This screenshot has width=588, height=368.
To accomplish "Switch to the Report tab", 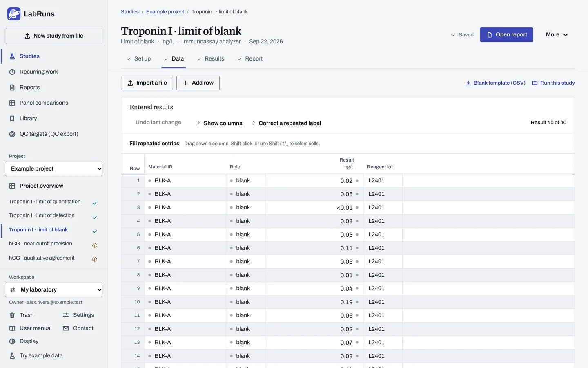I will pyautogui.click(x=250, y=59).
